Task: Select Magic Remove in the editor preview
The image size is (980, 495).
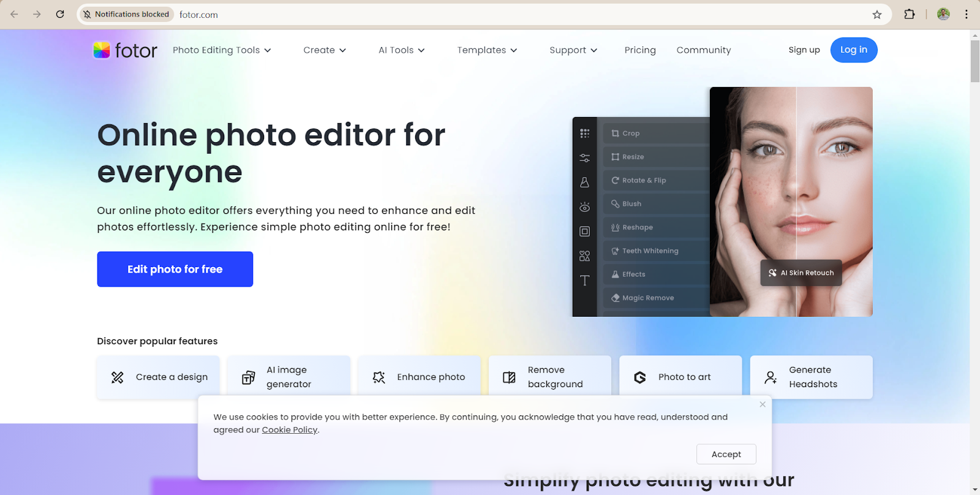Action: click(656, 298)
